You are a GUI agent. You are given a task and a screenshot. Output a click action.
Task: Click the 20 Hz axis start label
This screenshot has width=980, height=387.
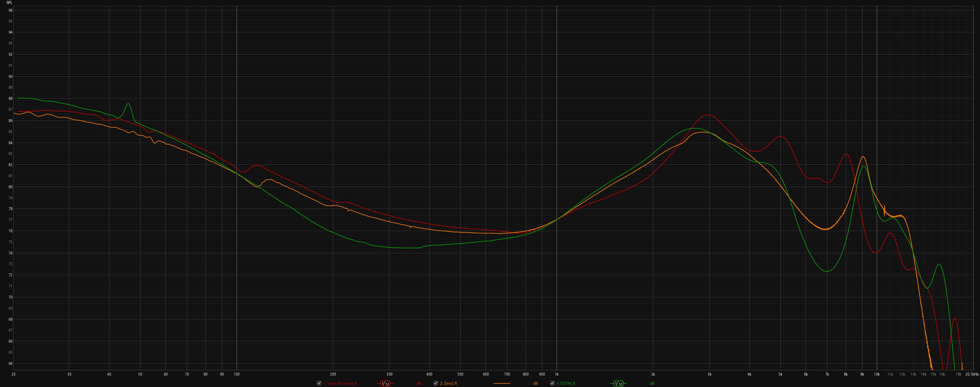click(x=14, y=375)
